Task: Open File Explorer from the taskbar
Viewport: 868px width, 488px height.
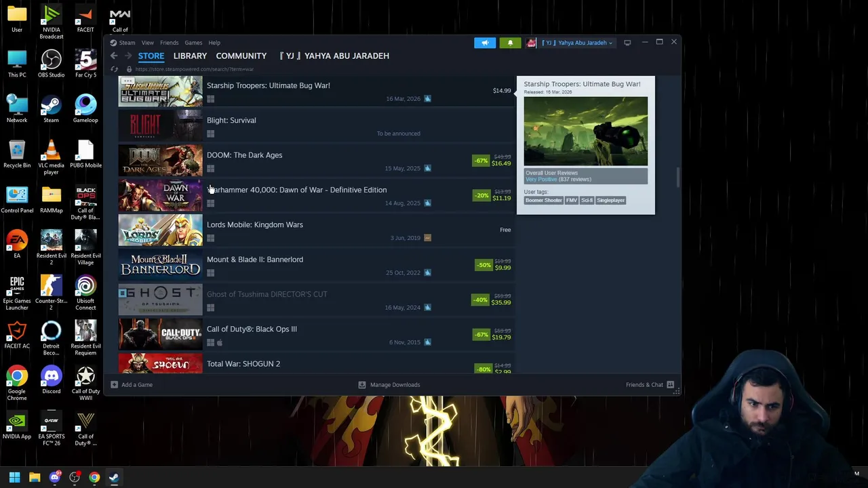Action: click(35, 477)
